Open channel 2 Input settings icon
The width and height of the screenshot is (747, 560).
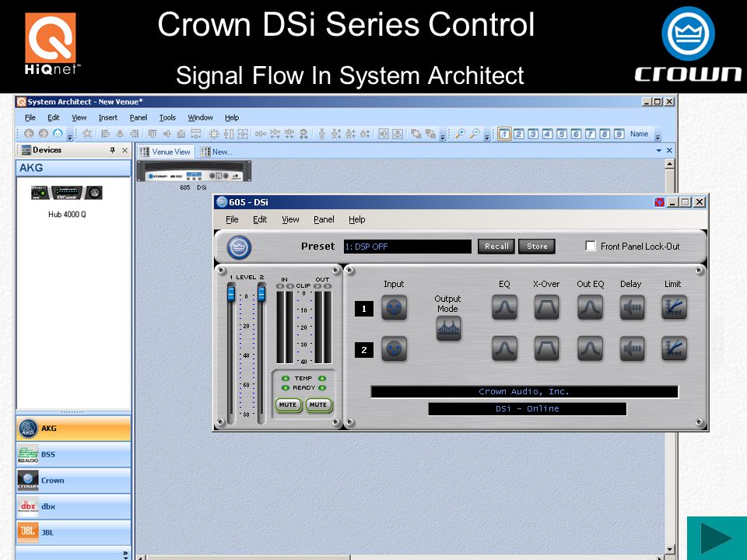coord(394,349)
